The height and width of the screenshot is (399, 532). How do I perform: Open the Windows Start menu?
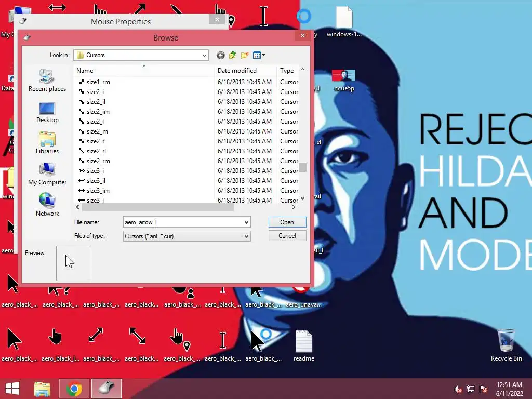(x=12, y=389)
